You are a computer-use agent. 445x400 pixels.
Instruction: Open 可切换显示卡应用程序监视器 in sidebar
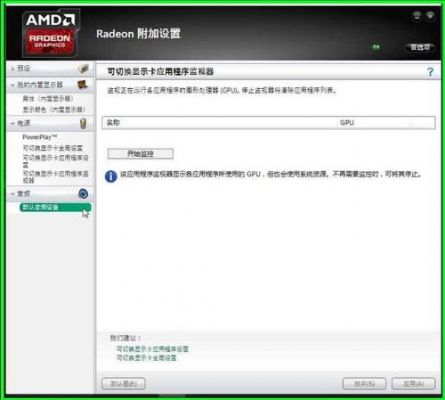coord(55,177)
